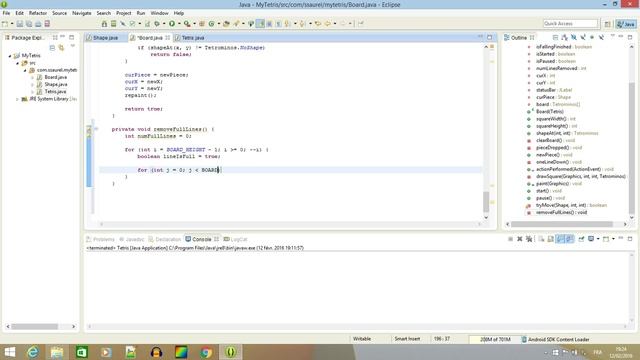Open the Outline View Menu dropdown

pyautogui.click(x=613, y=37)
